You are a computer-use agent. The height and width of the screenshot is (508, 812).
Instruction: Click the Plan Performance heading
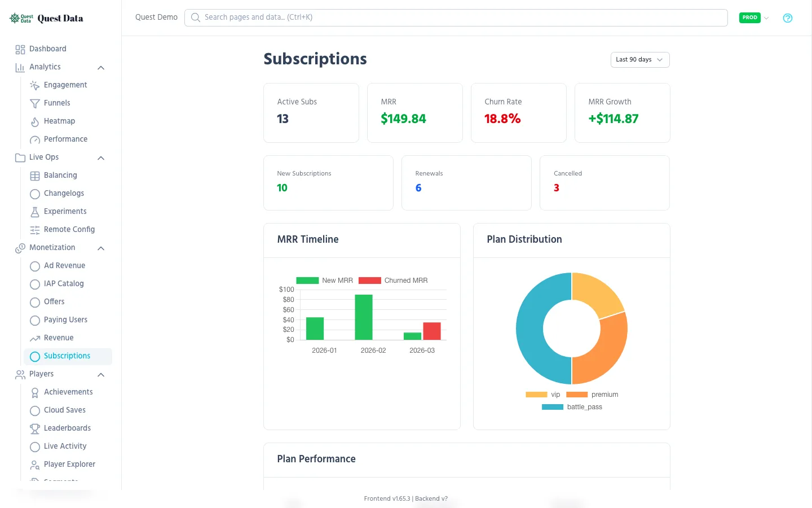click(x=316, y=459)
